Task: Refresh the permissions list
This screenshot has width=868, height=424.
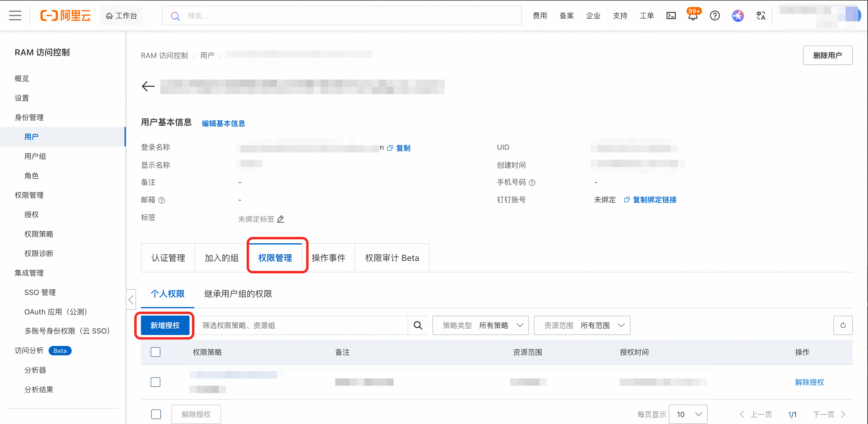Action: pyautogui.click(x=842, y=325)
